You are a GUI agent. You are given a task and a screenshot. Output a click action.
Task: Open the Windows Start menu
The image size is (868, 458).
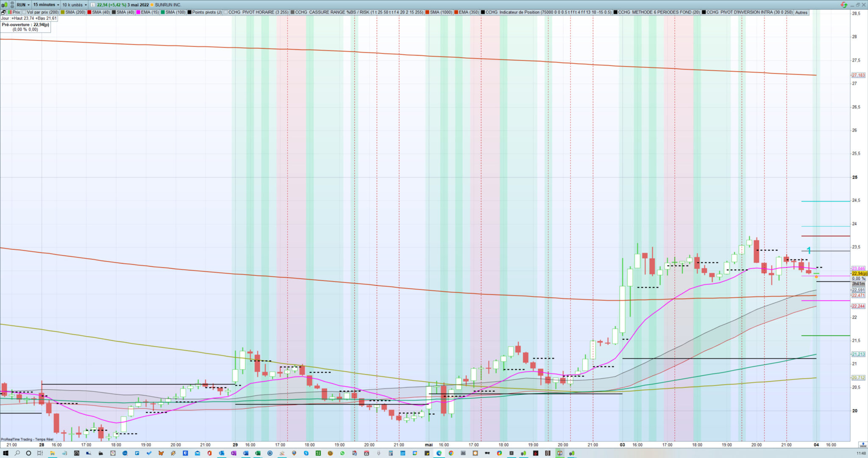(x=6, y=453)
